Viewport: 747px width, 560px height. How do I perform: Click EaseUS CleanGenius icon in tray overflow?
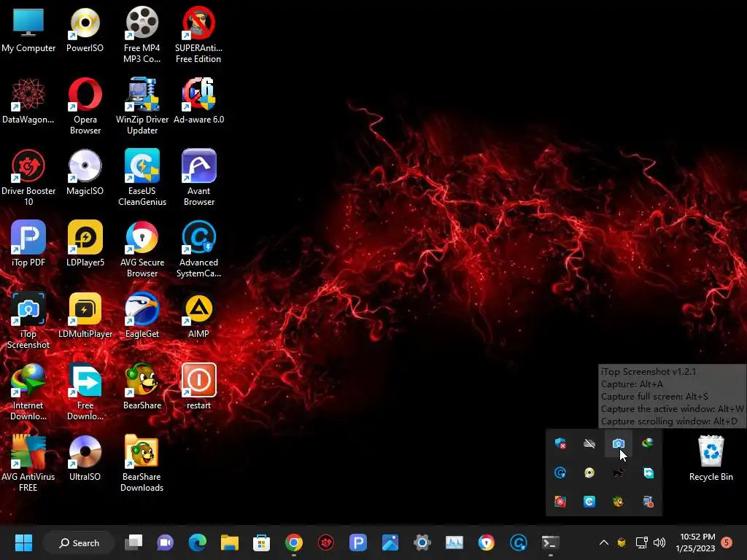[589, 502]
